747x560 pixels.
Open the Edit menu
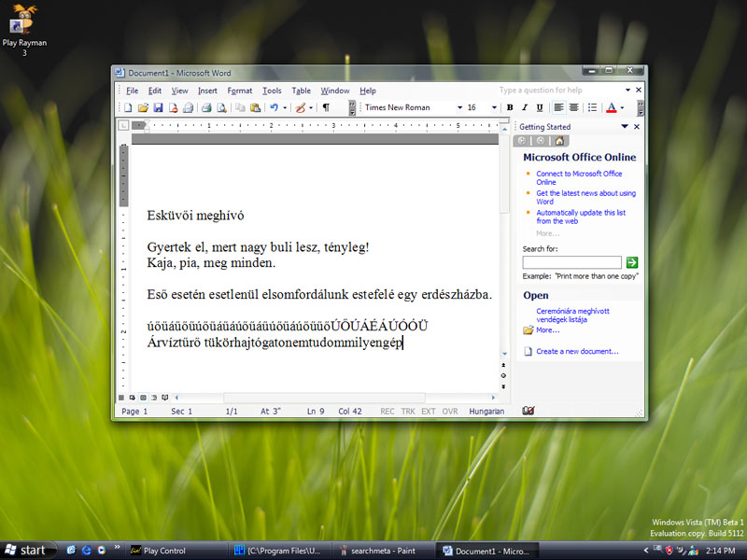pos(154,91)
